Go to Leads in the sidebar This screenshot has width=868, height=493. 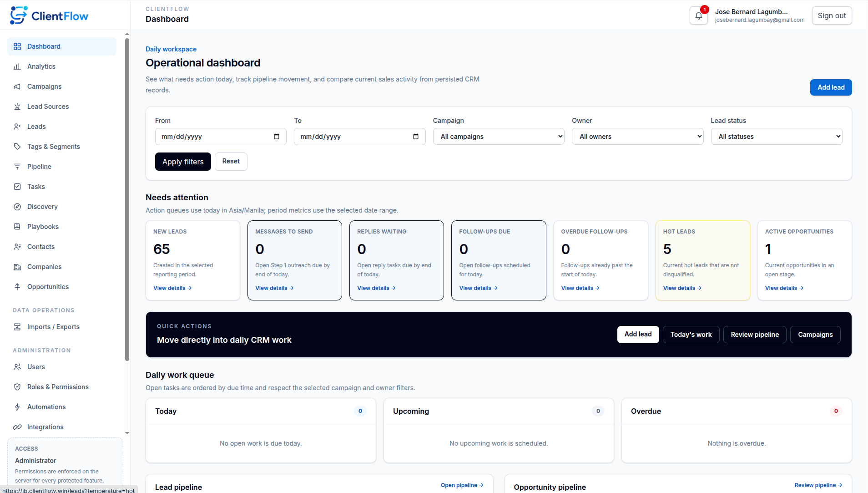62,127
